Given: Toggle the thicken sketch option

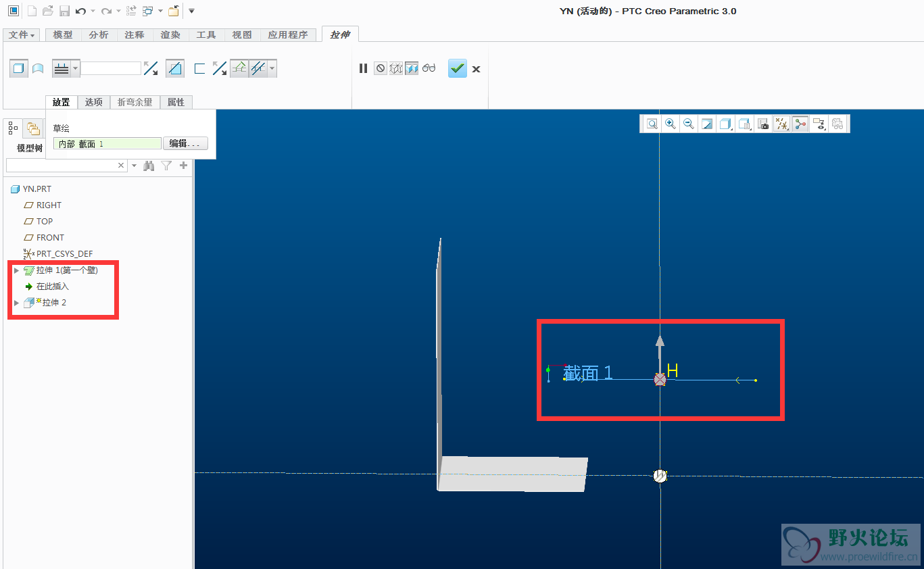Looking at the screenshot, I should coord(199,68).
